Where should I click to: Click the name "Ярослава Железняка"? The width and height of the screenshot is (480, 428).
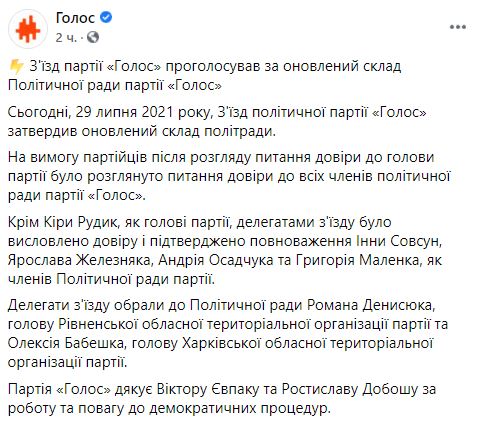pyautogui.click(x=79, y=260)
